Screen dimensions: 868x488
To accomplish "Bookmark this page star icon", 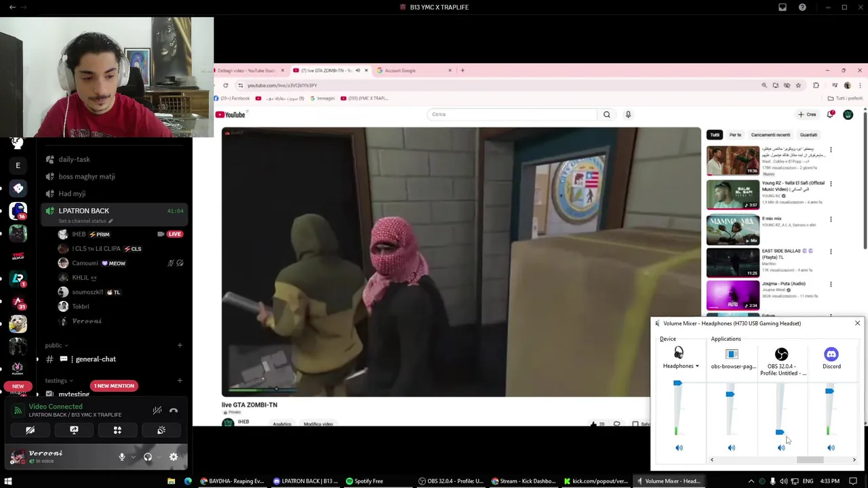I will (798, 85).
